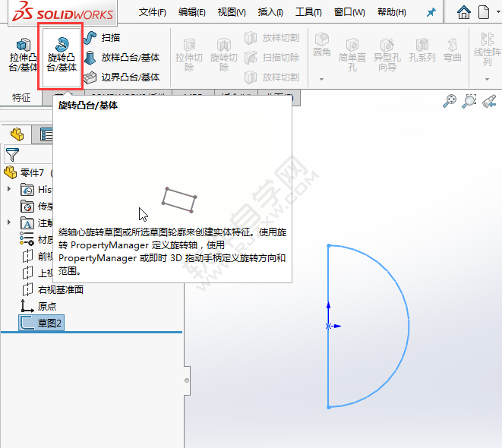Screen dimensions: 502x448
Task: Select the 右视基准面 (Right Plane)
Action: click(x=52, y=289)
